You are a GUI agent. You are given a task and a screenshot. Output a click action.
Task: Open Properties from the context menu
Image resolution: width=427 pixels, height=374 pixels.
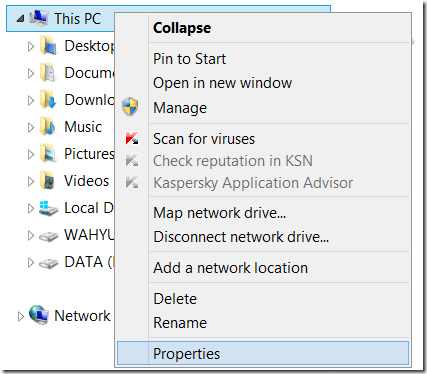263,353
